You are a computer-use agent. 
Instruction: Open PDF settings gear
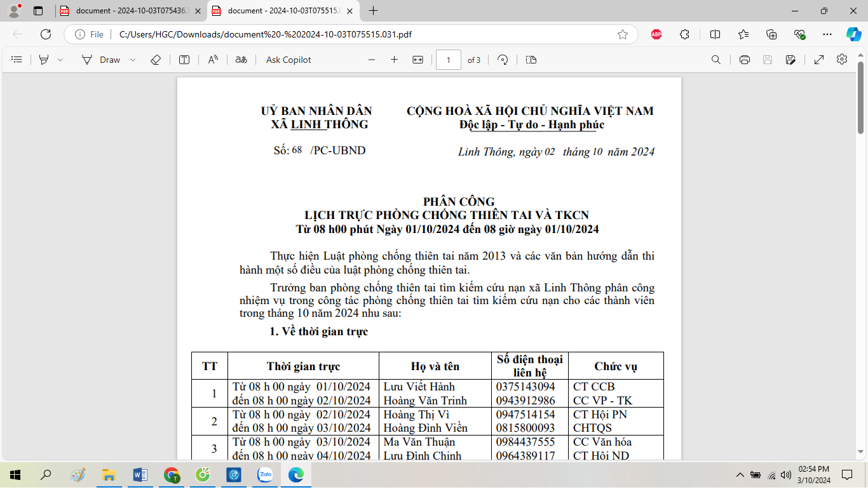[x=842, y=59]
